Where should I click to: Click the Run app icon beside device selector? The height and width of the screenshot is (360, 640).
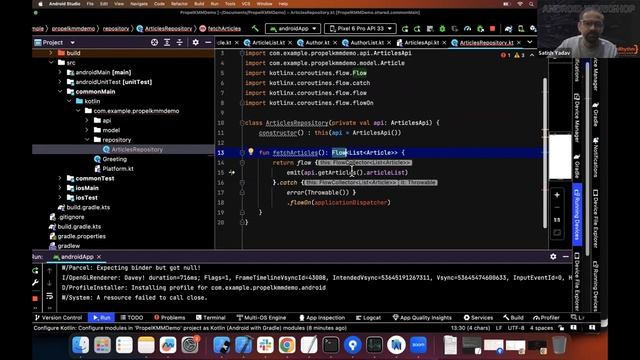(x=404, y=29)
